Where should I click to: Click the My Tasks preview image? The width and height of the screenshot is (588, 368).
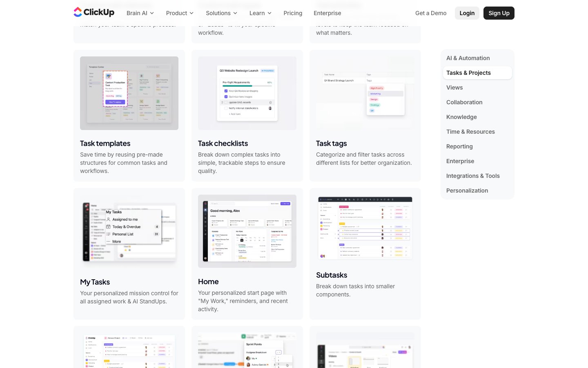[129, 231]
